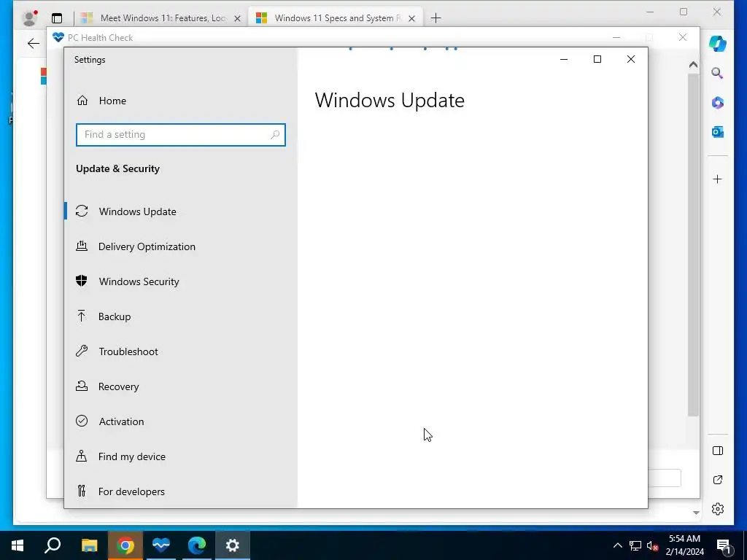Open File Explorer from taskbar
Screen dimensions: 747x560
[90, 545]
